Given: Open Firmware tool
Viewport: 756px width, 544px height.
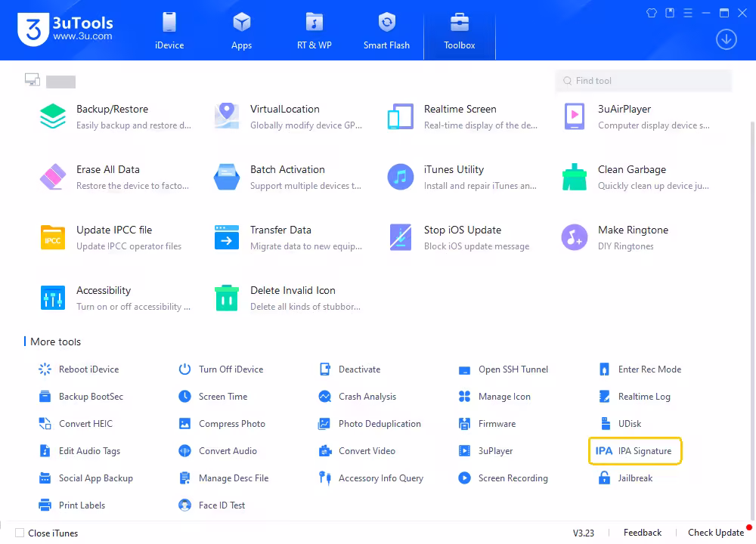Looking at the screenshot, I should click(x=486, y=424).
